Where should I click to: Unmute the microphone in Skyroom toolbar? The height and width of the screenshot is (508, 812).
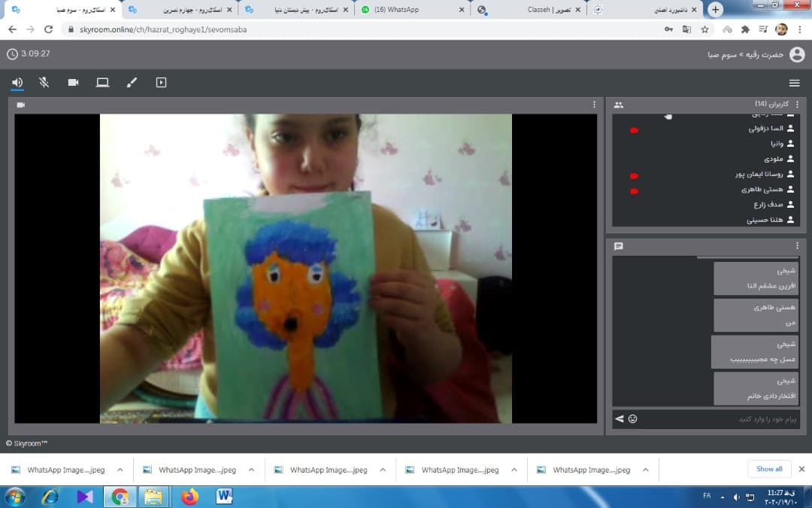click(x=45, y=83)
